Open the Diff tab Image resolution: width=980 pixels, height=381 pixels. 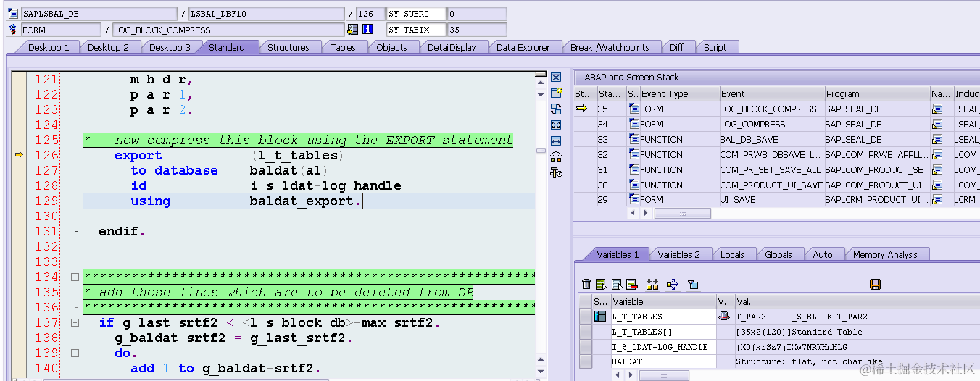pyautogui.click(x=676, y=47)
